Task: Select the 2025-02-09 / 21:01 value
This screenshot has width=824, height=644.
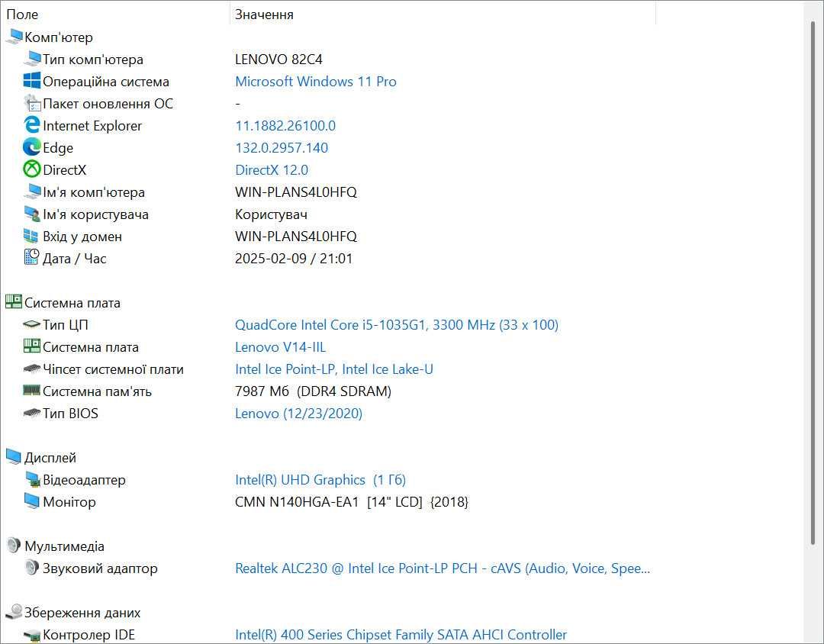Action: pyautogui.click(x=294, y=259)
